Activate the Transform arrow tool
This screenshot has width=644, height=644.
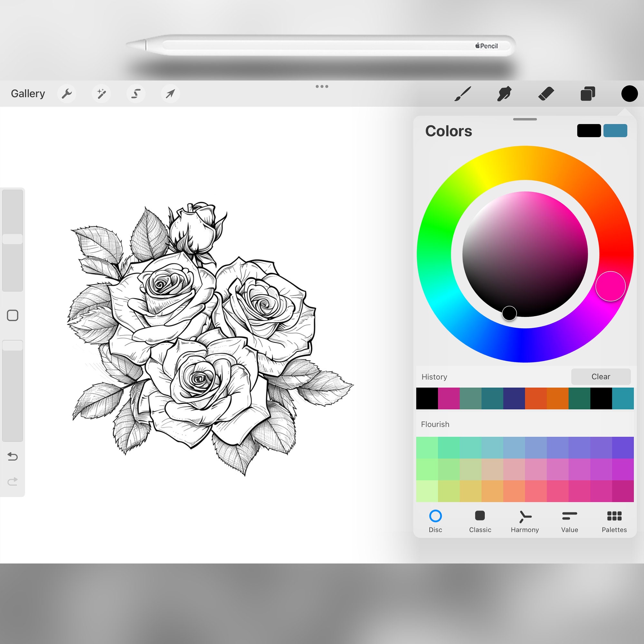170,94
